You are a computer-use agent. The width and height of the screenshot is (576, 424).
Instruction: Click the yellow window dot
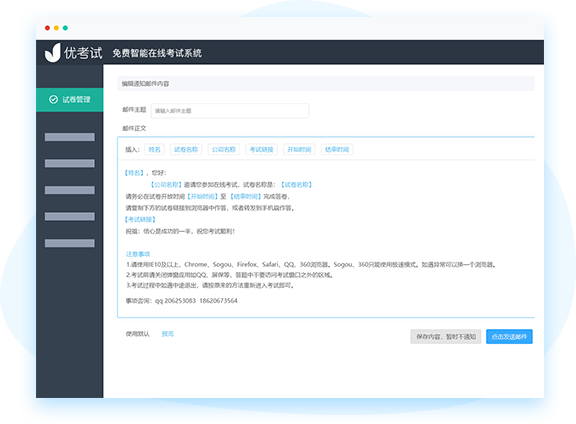tap(56, 28)
